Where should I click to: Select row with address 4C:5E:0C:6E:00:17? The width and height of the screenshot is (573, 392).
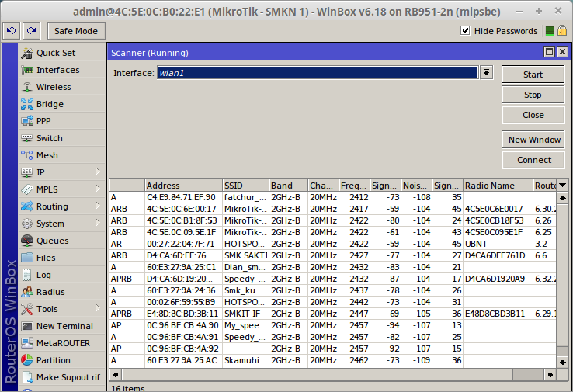pos(332,209)
